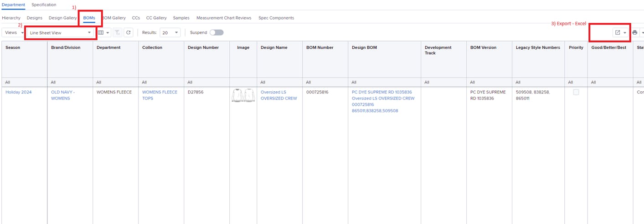Open the design image thumbnail for D27856
The image size is (644, 224).
(243, 95)
